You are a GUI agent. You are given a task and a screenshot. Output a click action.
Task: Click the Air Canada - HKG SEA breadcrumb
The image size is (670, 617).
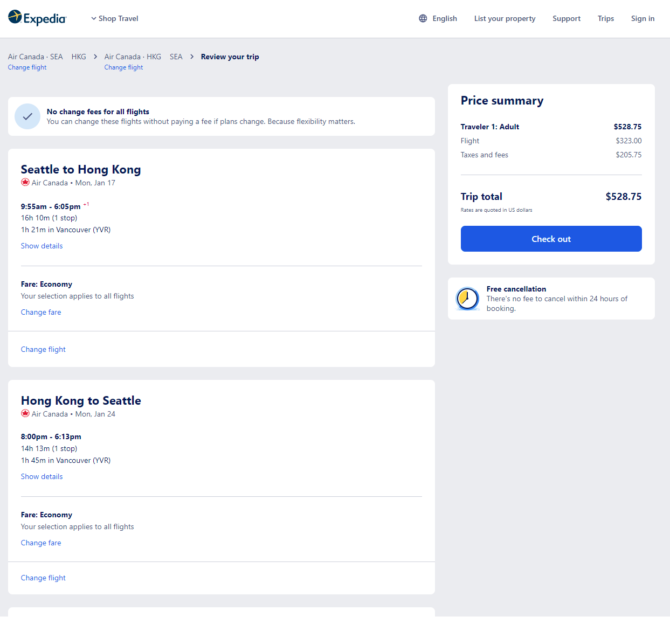(143, 57)
